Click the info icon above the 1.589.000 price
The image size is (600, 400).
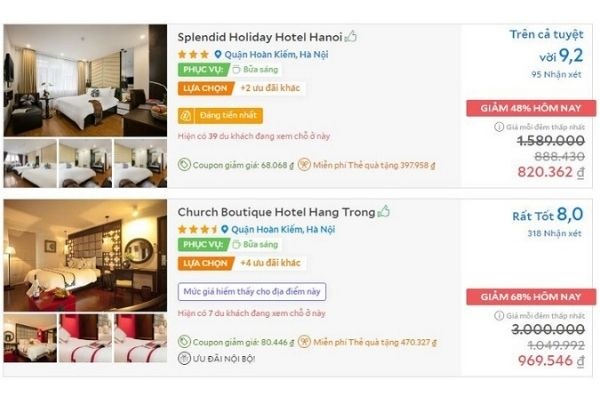[x=499, y=127]
